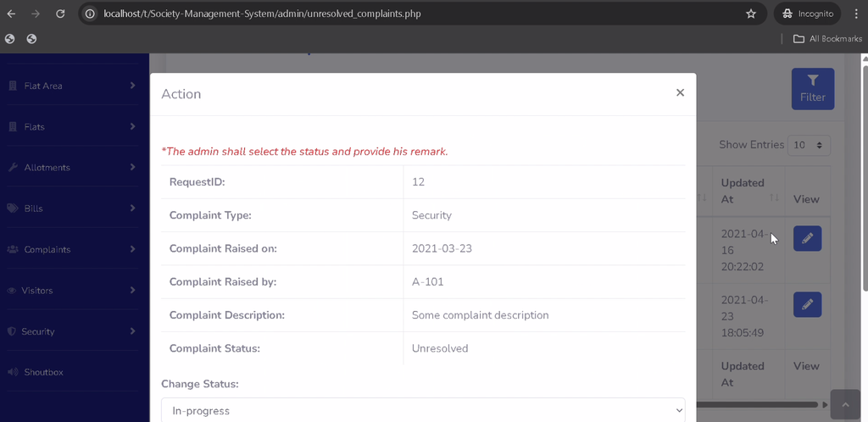
Task: Expand the chevron next to Flats
Action: 133,126
